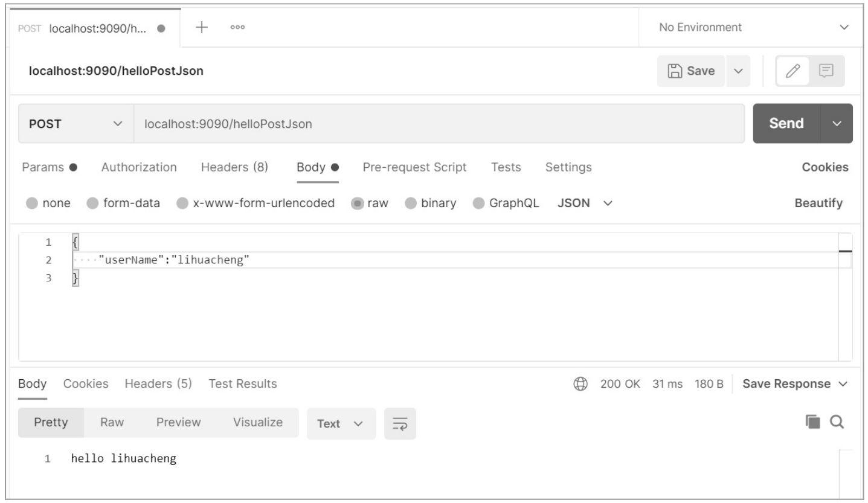Viewport: 868px width, 503px height.
Task: Open the request Settings tab
Action: point(568,167)
